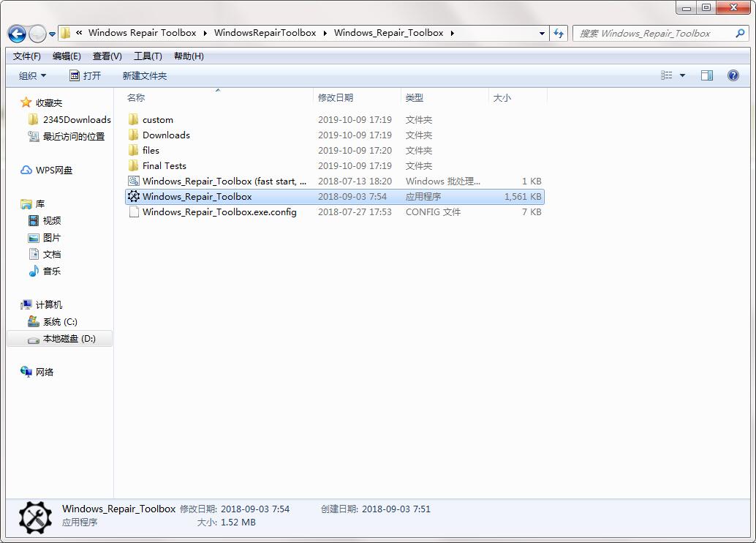Open the 编辑(E) menu
This screenshot has height=543, width=756.
pyautogui.click(x=67, y=56)
